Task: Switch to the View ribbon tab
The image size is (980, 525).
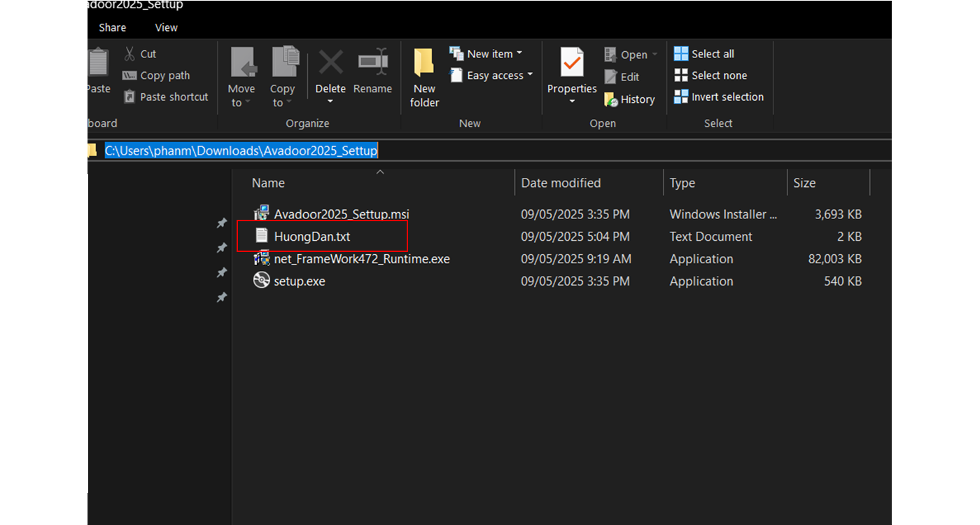Action: point(167,27)
